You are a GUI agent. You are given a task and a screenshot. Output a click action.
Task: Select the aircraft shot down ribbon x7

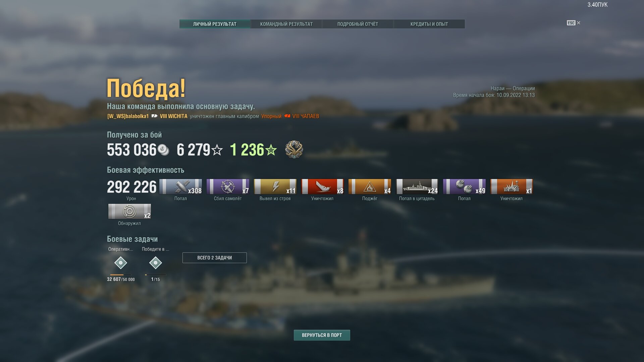tap(228, 187)
